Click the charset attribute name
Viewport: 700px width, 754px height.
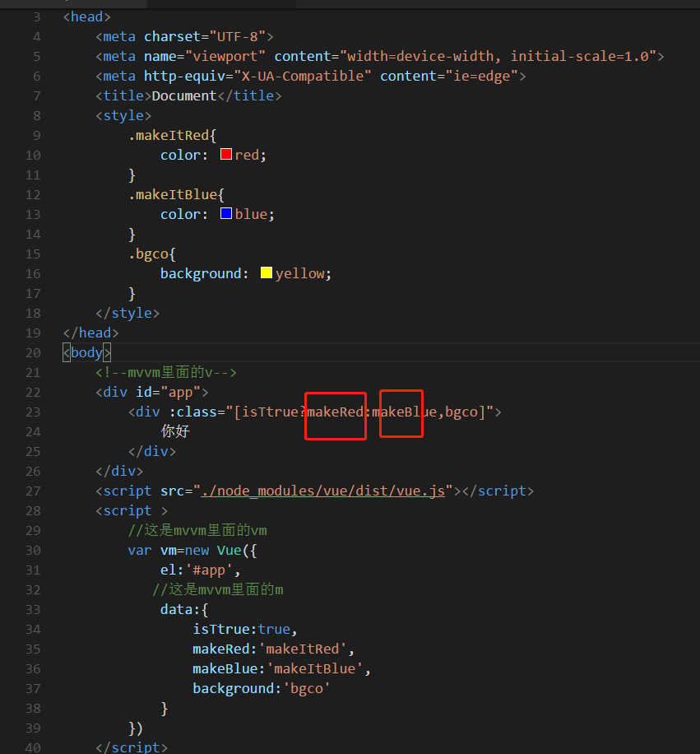(x=172, y=36)
